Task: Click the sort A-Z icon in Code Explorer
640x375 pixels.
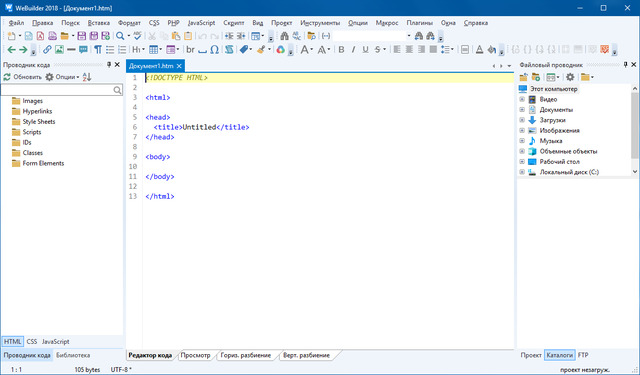Action: pyautogui.click(x=87, y=77)
